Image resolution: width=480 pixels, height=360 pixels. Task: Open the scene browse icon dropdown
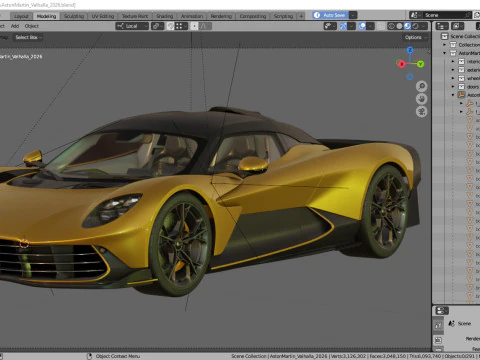(415, 15)
